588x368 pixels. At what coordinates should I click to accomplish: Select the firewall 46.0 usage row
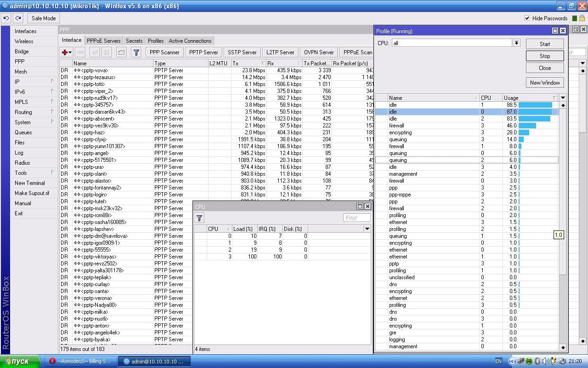467,126
